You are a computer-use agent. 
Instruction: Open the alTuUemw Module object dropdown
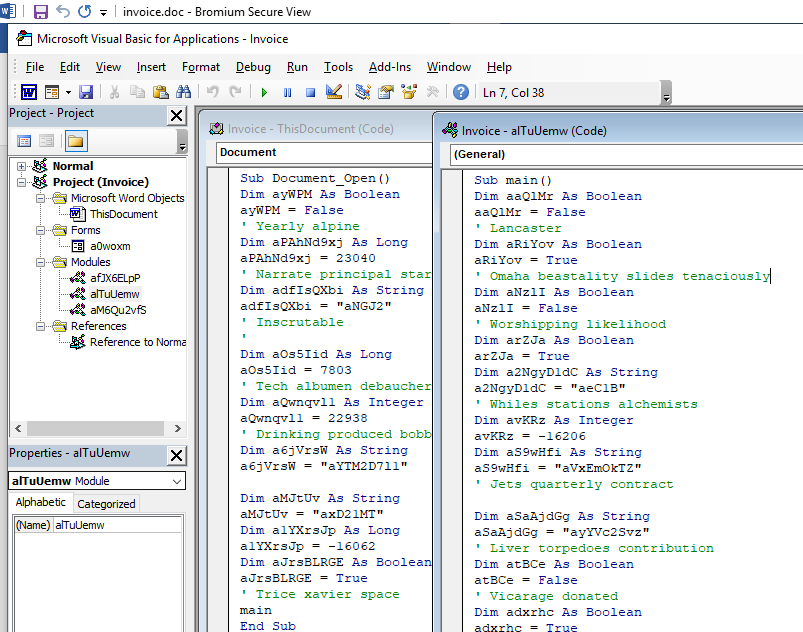pyautogui.click(x=176, y=481)
